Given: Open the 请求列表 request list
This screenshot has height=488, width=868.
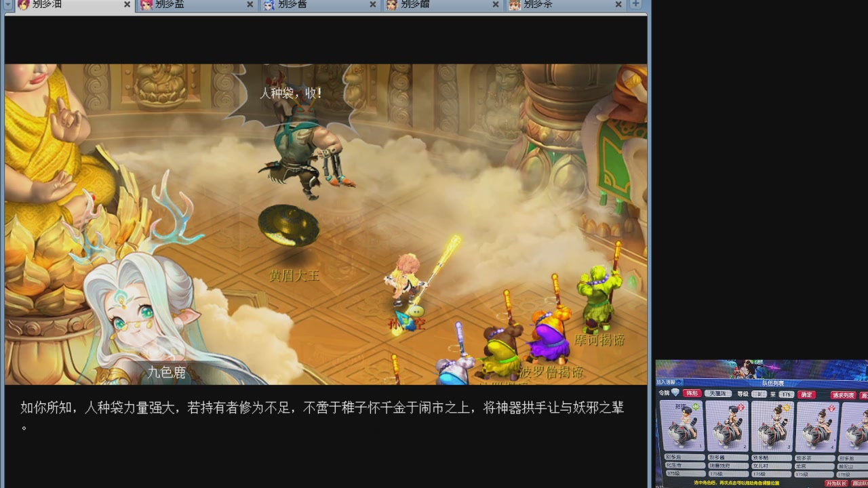Looking at the screenshot, I should (x=843, y=394).
